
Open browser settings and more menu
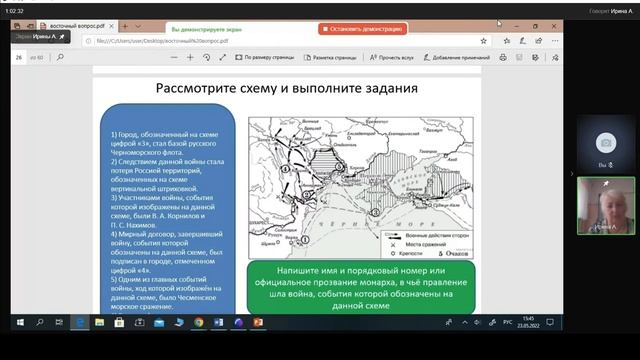coord(555,41)
